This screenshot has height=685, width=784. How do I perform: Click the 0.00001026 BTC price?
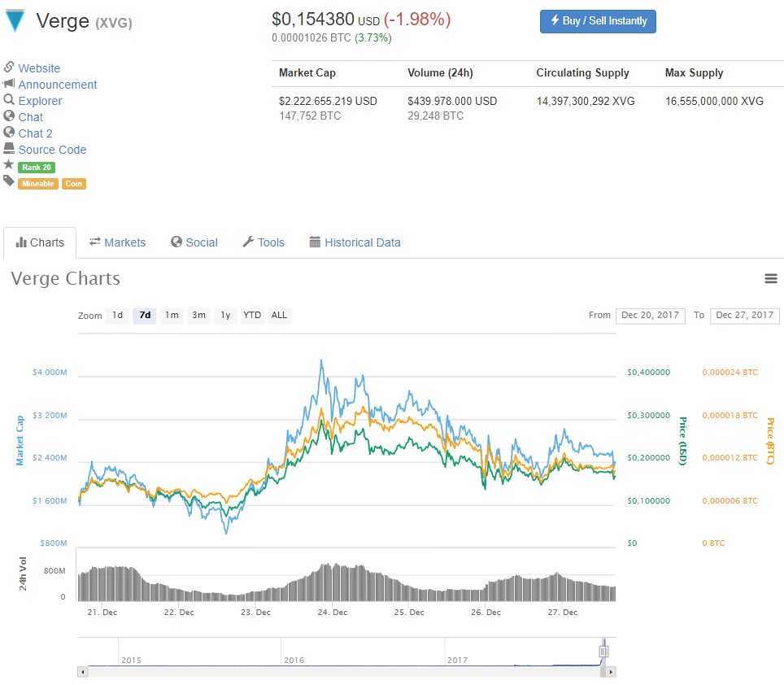point(311,38)
